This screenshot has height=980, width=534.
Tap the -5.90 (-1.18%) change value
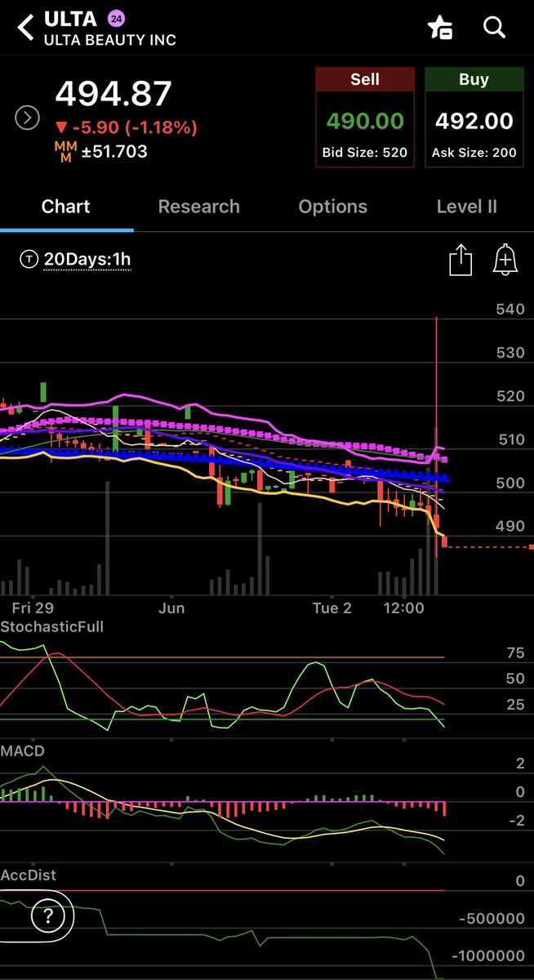click(x=127, y=128)
